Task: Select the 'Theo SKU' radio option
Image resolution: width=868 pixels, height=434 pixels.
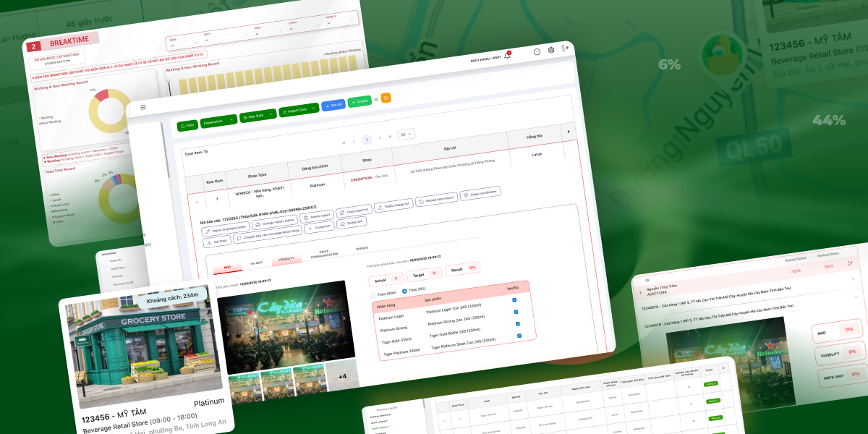Action: [x=405, y=291]
